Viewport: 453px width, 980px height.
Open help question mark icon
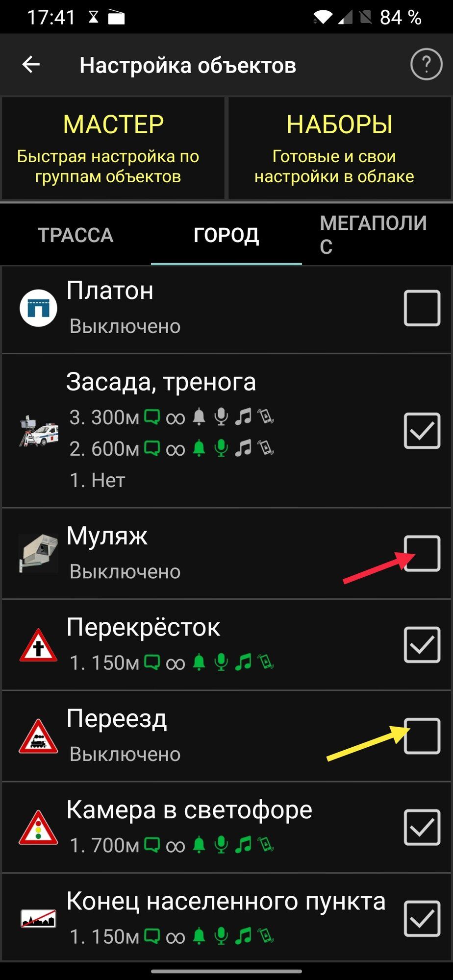tap(426, 64)
